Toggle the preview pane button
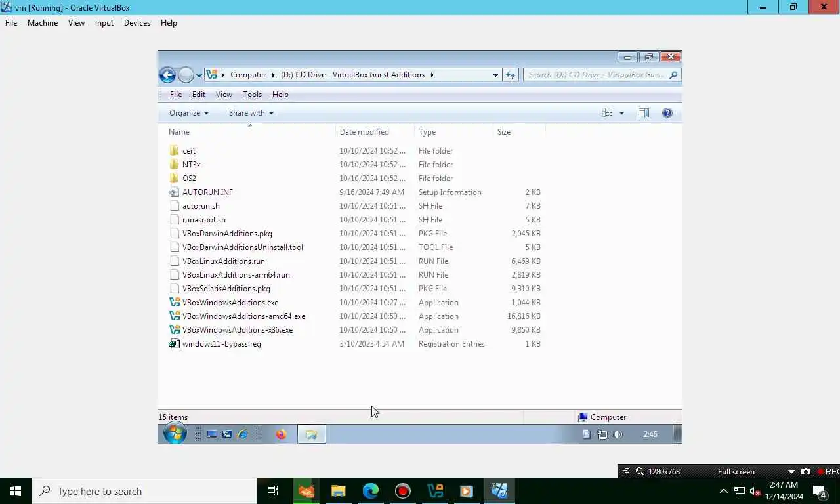 click(644, 113)
